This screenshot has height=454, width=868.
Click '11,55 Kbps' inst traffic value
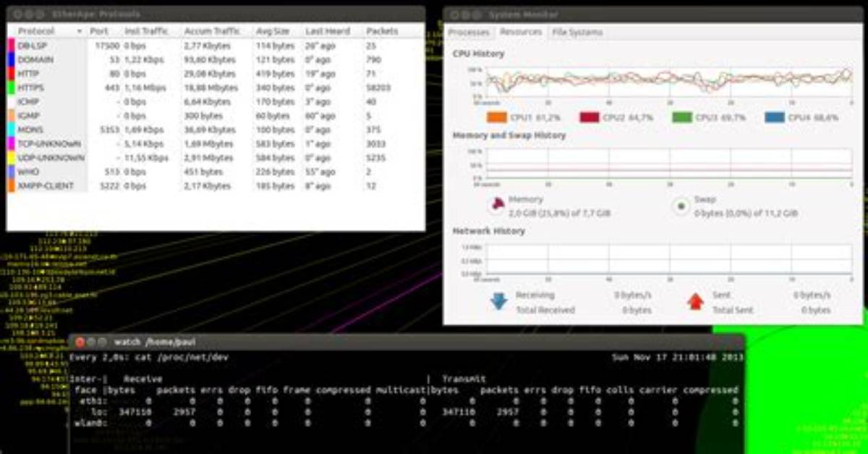click(x=147, y=158)
